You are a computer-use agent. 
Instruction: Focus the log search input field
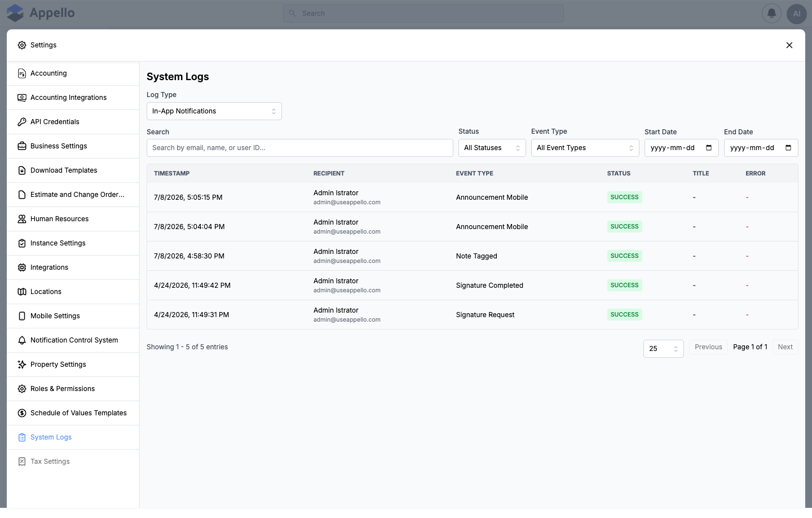click(x=300, y=148)
